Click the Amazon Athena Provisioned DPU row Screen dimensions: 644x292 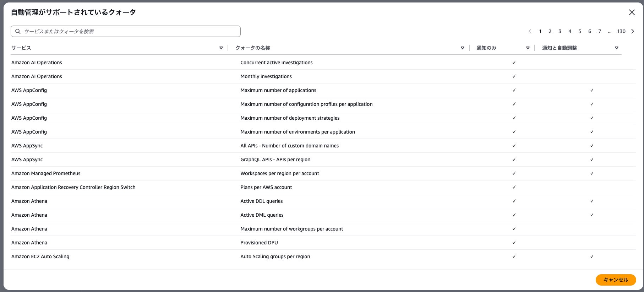[259, 243]
